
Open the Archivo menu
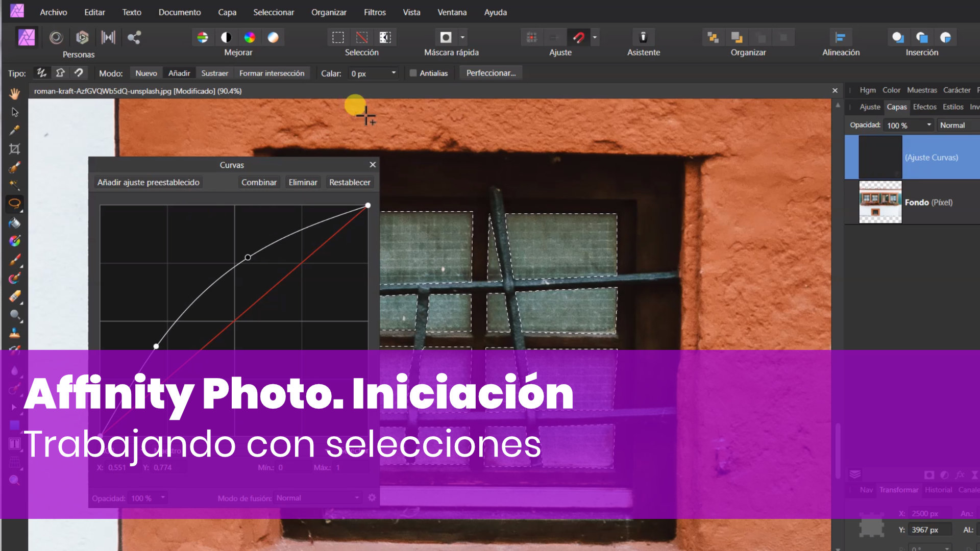pos(54,12)
